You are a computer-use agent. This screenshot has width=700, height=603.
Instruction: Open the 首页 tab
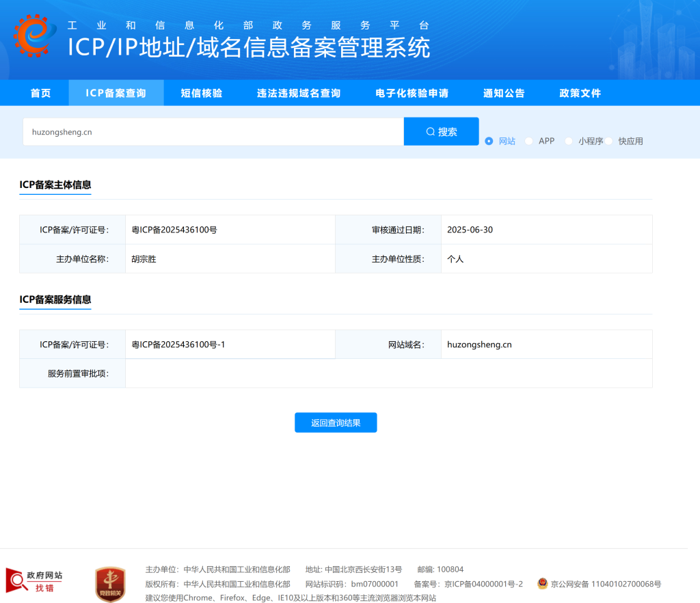click(41, 93)
